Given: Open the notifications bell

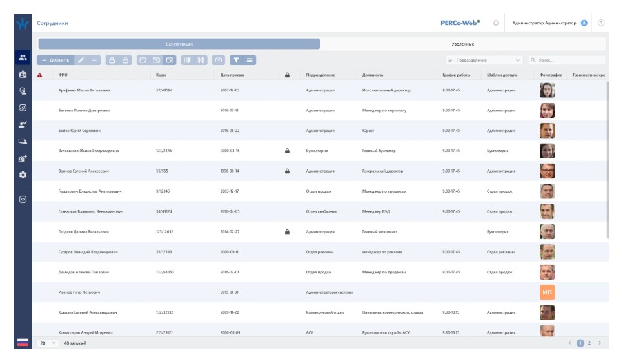Looking at the screenshot, I should [x=496, y=23].
